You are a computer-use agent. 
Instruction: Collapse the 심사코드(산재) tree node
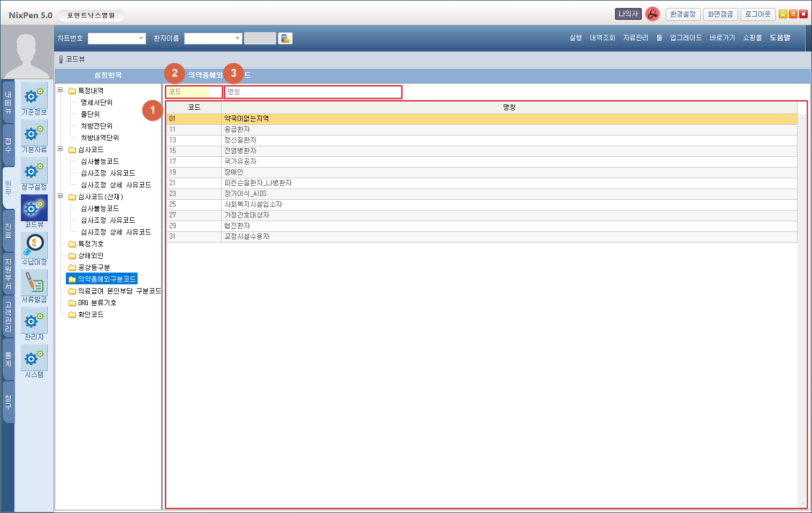(x=60, y=196)
